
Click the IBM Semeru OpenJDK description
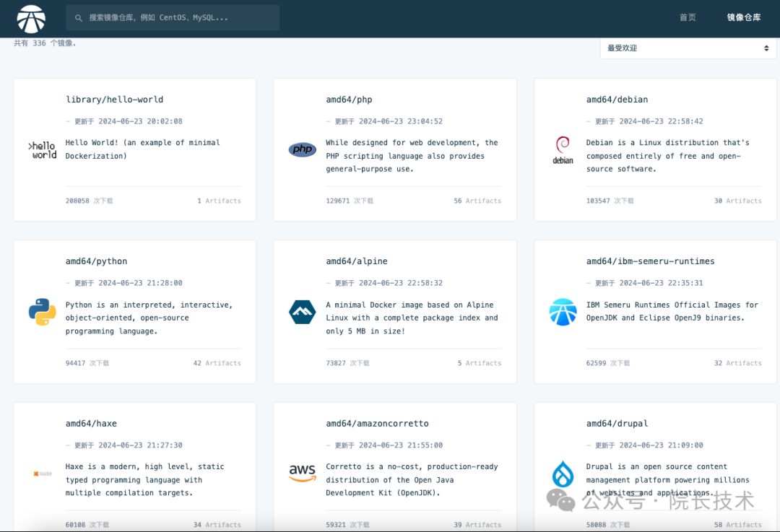coord(672,311)
